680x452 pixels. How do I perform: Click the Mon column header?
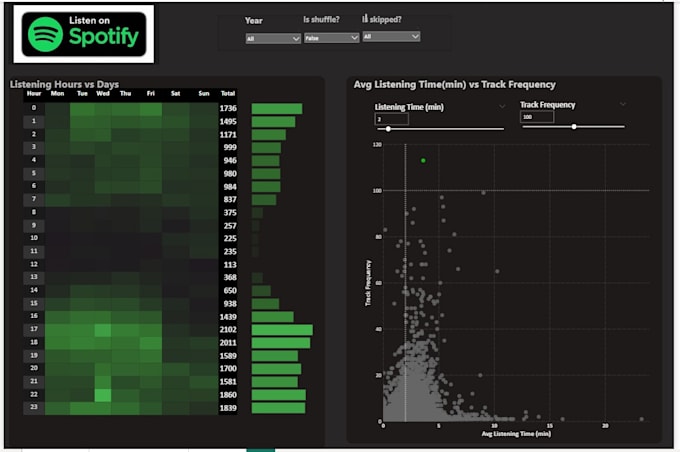(x=57, y=94)
